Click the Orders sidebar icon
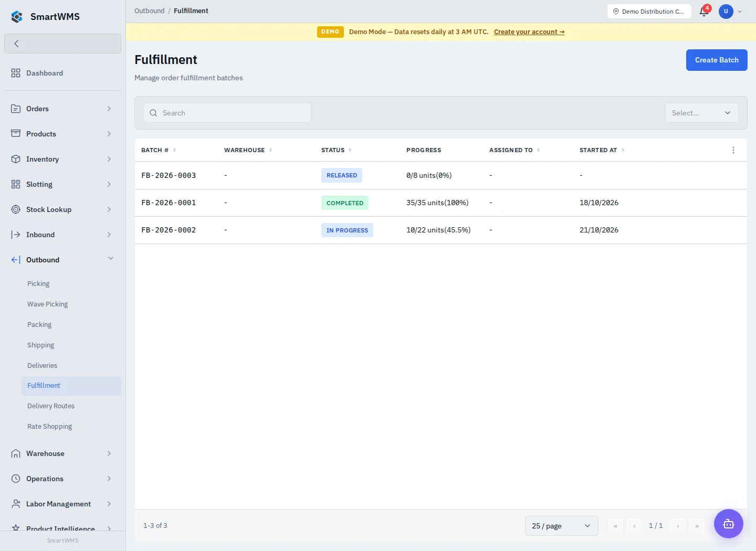This screenshot has width=756, height=551. pyautogui.click(x=16, y=109)
